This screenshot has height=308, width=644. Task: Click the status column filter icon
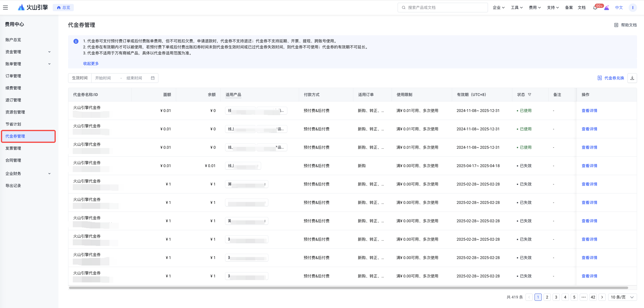coord(530,95)
